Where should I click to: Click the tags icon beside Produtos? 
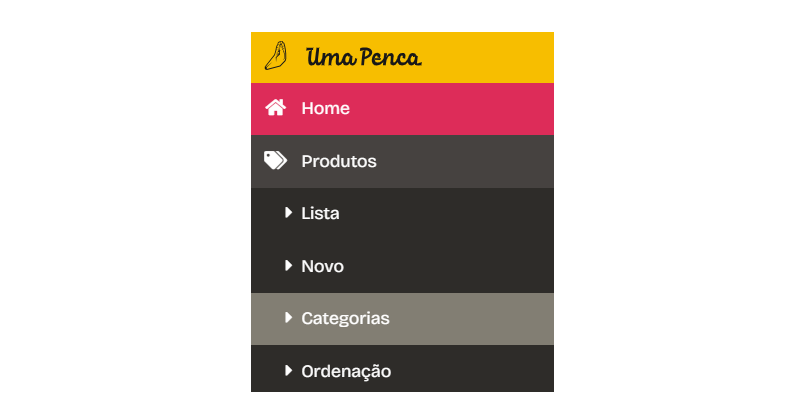(x=276, y=161)
